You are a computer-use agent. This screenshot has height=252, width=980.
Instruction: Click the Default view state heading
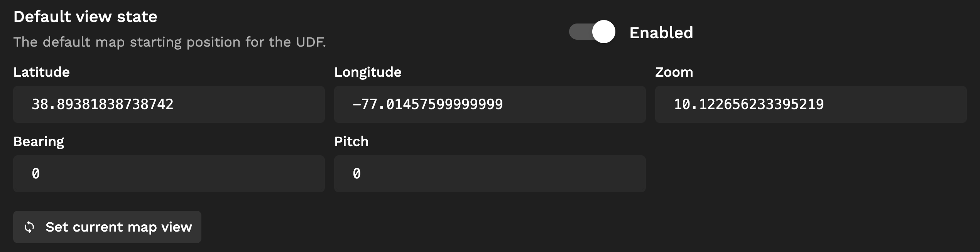(85, 17)
